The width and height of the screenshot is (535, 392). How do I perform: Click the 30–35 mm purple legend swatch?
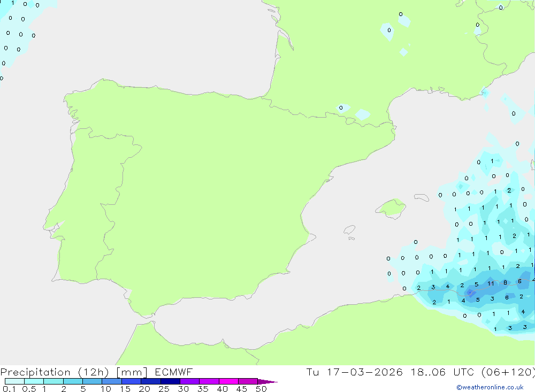click(x=189, y=381)
